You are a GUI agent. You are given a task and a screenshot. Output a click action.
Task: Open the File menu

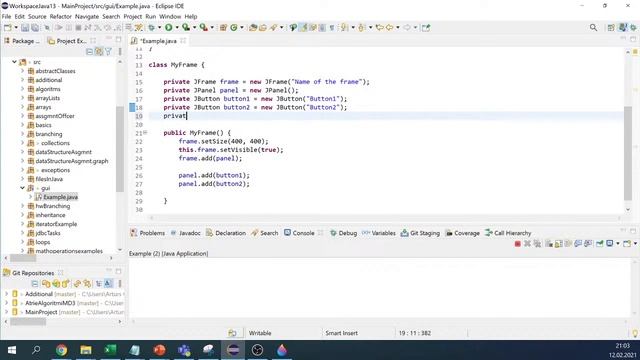[6, 16]
